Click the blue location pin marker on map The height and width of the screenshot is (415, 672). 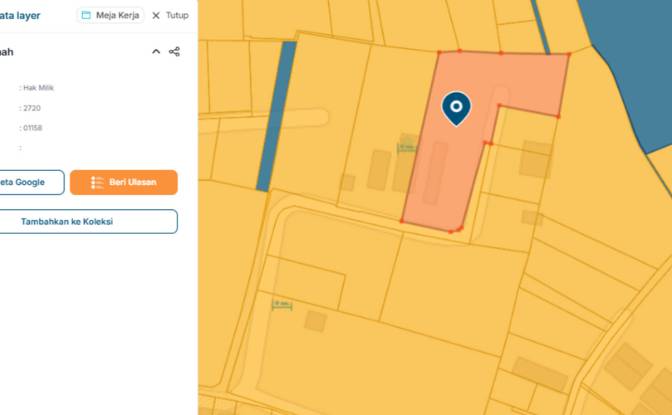click(x=456, y=107)
